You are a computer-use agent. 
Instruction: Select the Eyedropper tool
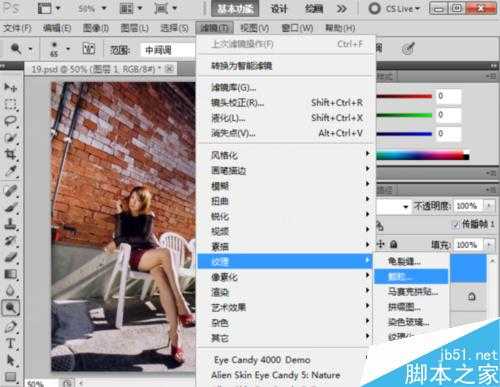(x=11, y=171)
